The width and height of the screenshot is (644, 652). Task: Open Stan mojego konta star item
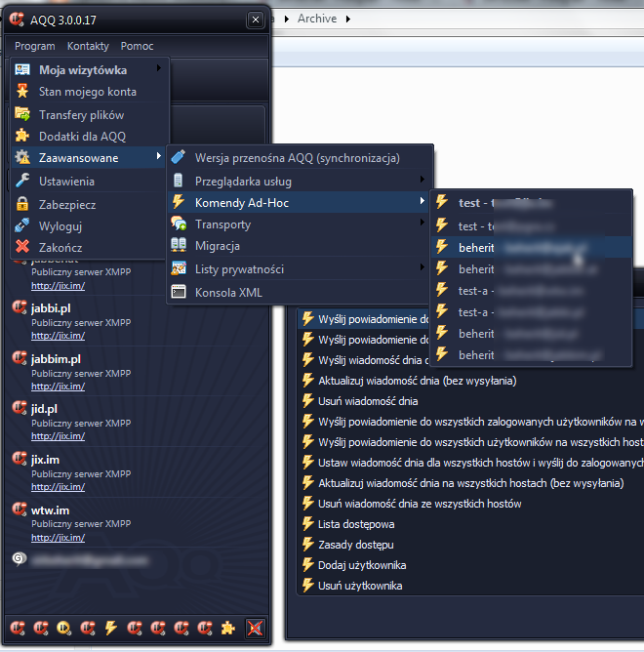pos(88,92)
